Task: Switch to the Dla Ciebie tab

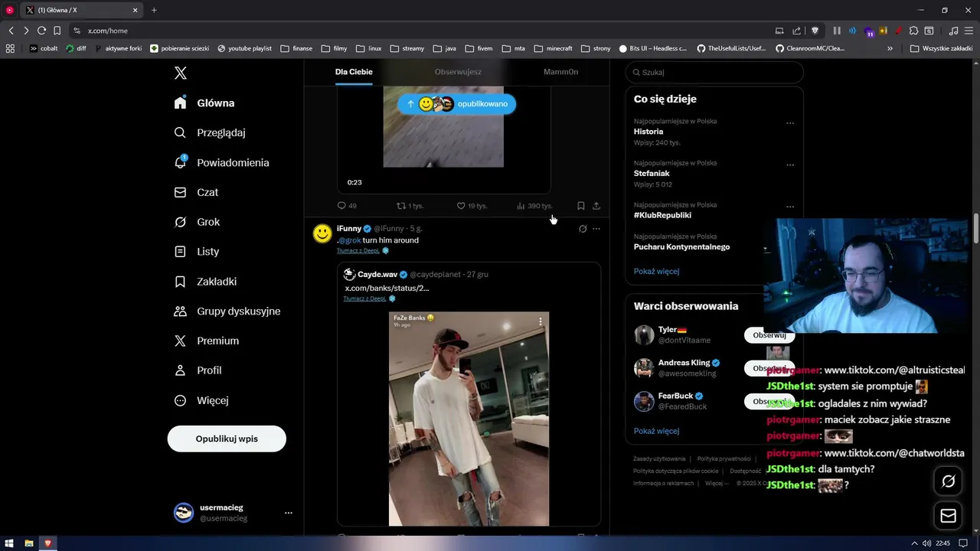Action: (354, 72)
